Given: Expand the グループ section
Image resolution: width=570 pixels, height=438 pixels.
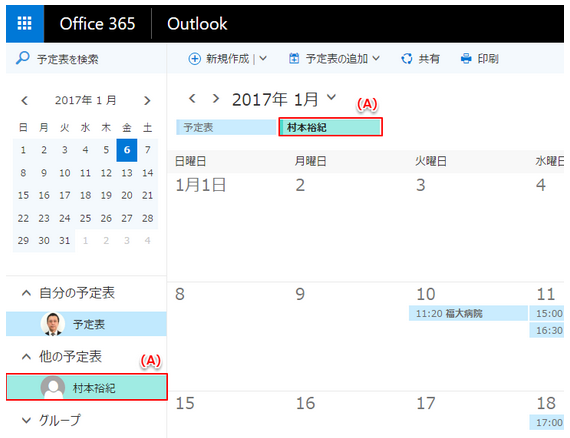Looking at the screenshot, I should [26, 421].
